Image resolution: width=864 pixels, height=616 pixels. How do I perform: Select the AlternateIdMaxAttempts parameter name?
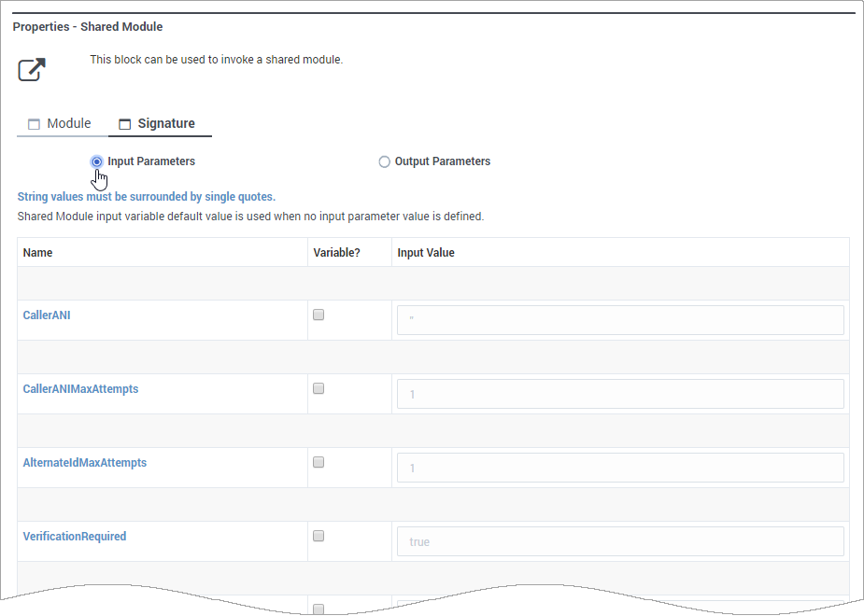coord(84,463)
